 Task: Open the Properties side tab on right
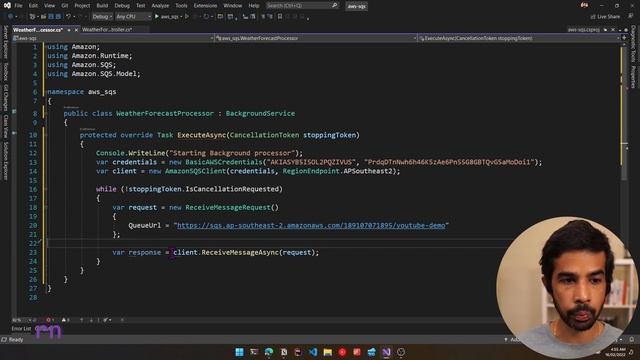633,76
